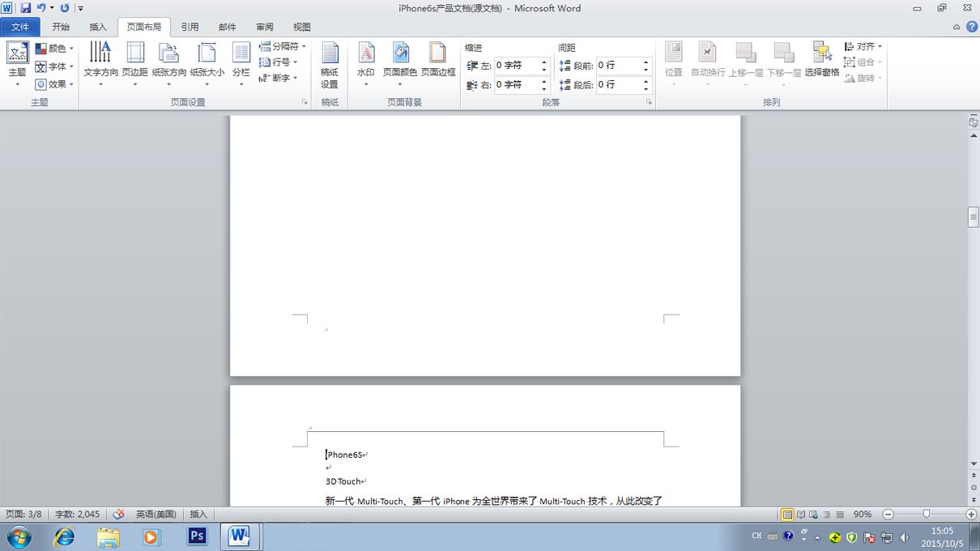Select Draft view icon
Image resolution: width=980 pixels, height=551 pixels.
840,515
